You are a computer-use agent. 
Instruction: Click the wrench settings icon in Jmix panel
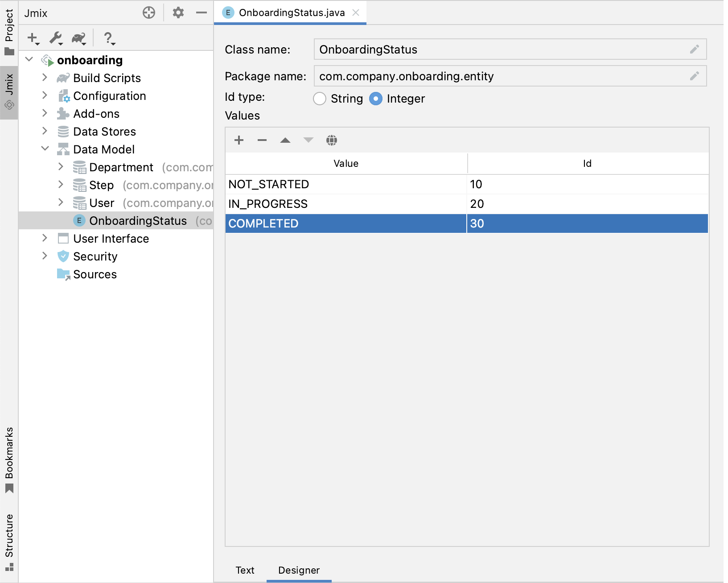[x=55, y=38]
